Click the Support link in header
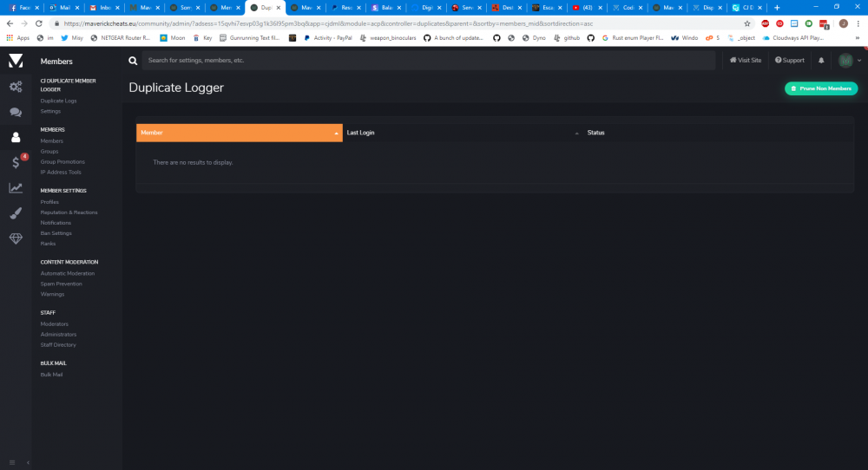Screen dimensions: 868x470 tap(790, 61)
